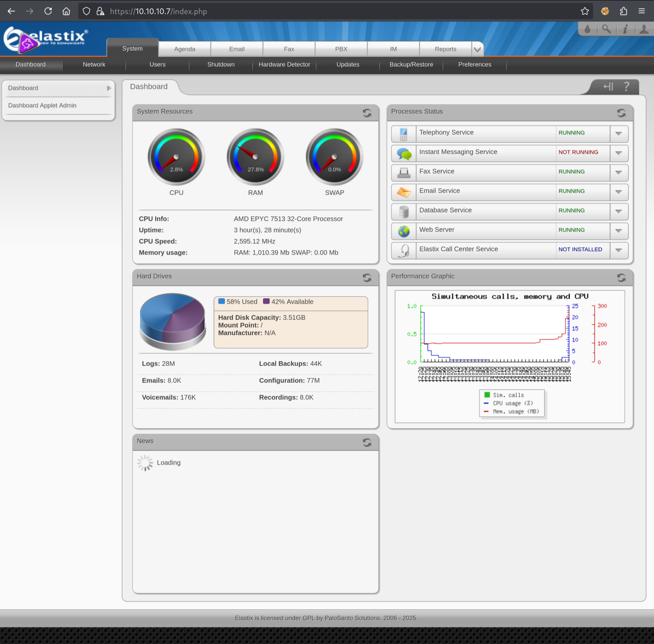Click the NOT RUNNING status text
Viewport: 654px width, 644px height.
pos(578,152)
